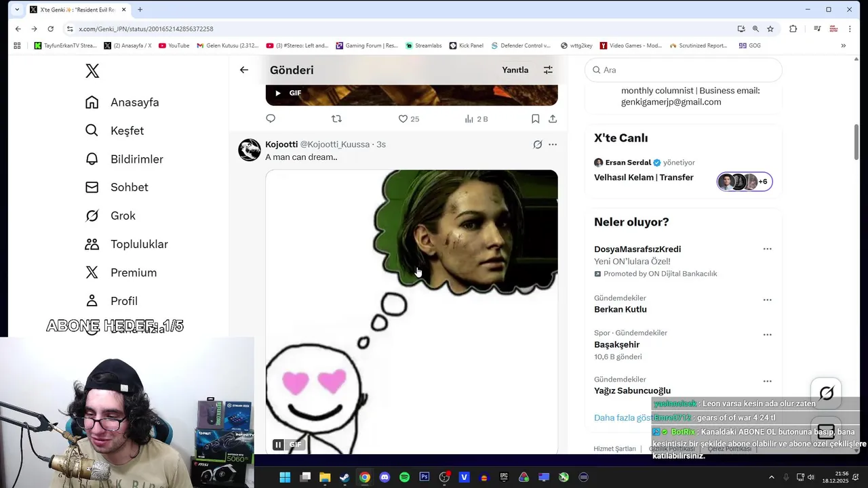868x488 pixels.
Task: Go back using the Gönderi back arrow
Action: 244,70
